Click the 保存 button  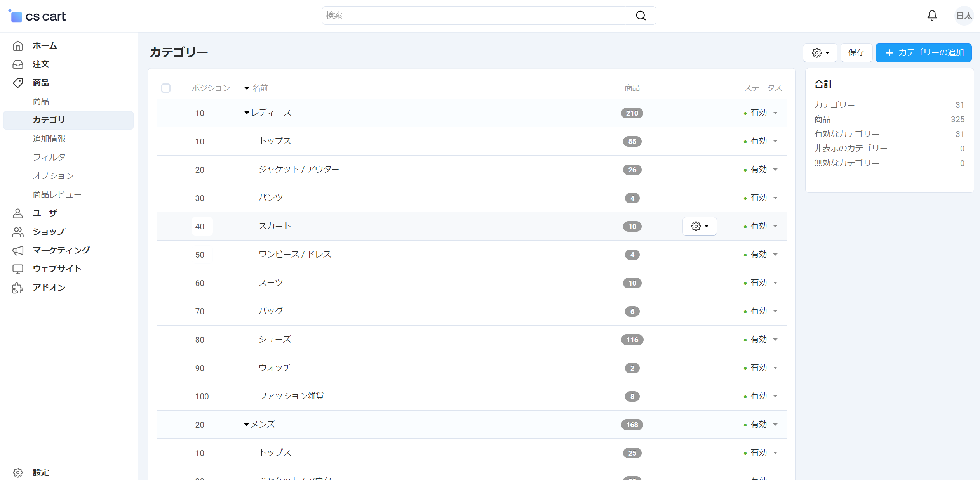[x=856, y=52]
